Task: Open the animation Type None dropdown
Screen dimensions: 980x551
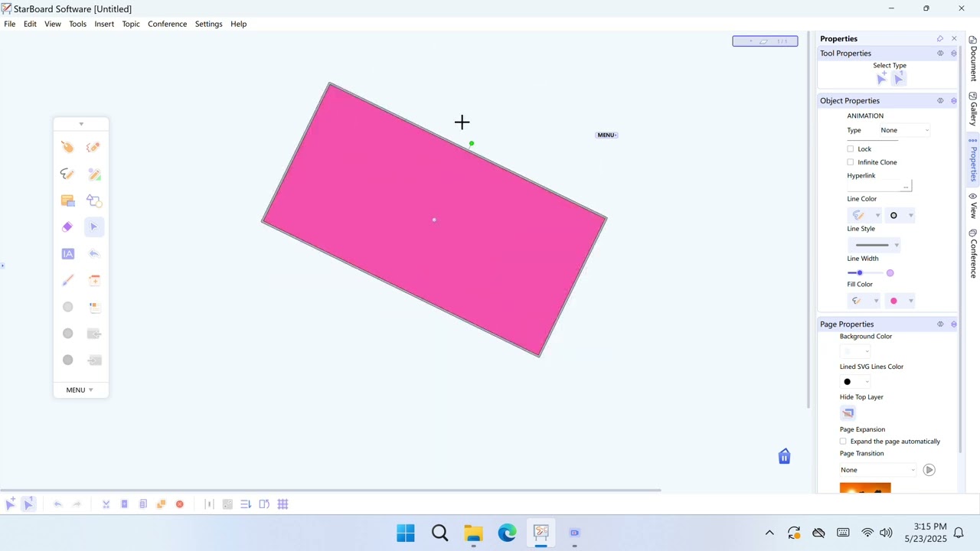Action: pyautogui.click(x=903, y=130)
